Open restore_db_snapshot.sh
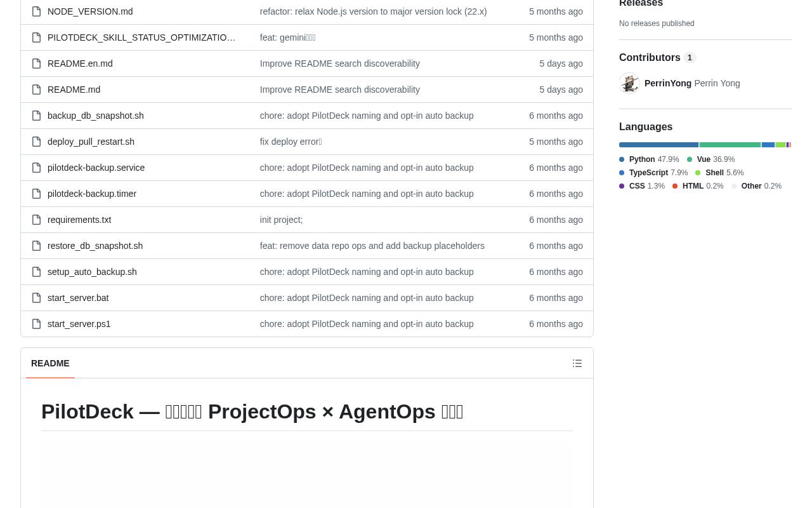 (95, 246)
